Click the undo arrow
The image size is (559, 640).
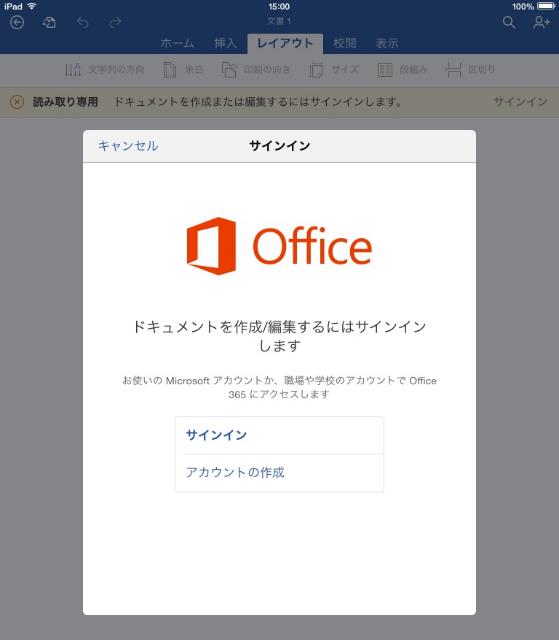point(83,22)
